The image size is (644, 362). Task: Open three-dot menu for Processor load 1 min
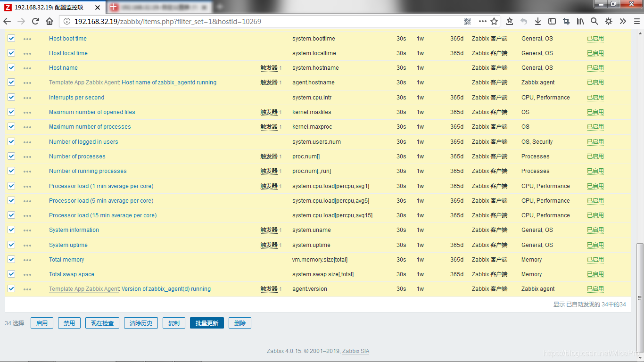coord(27,186)
